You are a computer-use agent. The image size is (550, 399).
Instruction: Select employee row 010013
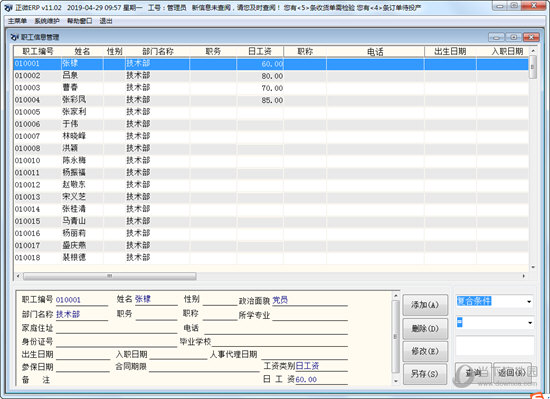click(x=271, y=197)
